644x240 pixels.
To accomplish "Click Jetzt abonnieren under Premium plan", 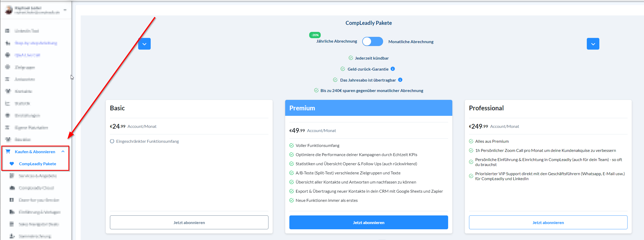I will [368, 222].
